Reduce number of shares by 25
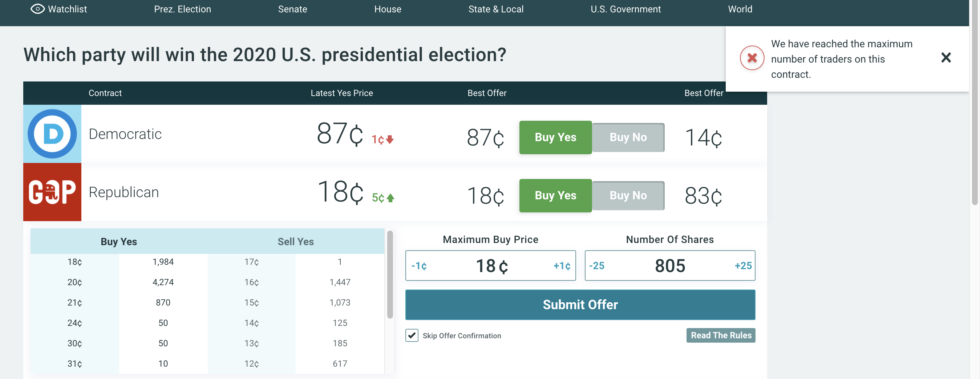The height and width of the screenshot is (379, 980). 596,266
